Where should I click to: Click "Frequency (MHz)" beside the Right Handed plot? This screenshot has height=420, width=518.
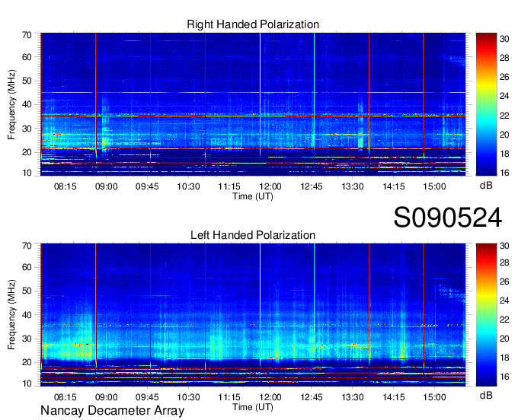click(11, 104)
